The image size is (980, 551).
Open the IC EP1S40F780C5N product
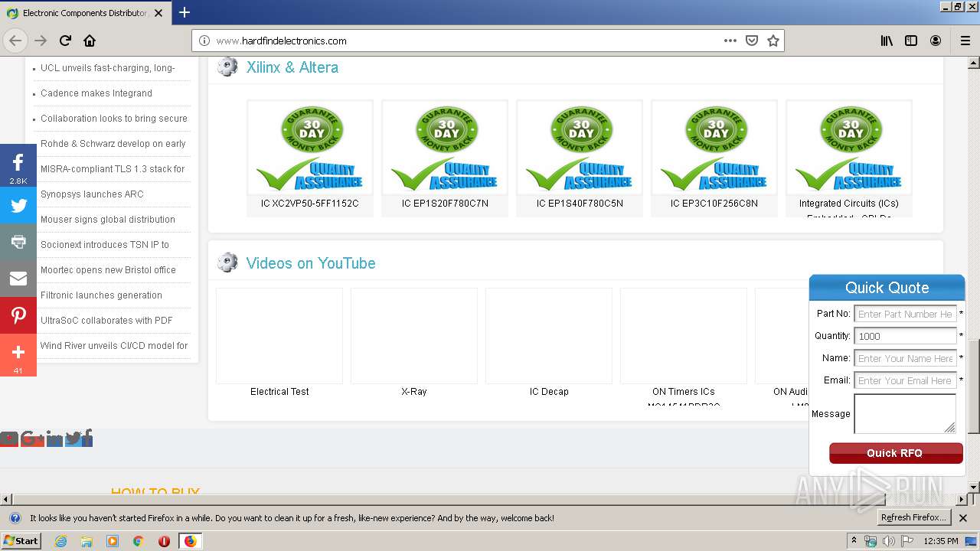coord(580,204)
